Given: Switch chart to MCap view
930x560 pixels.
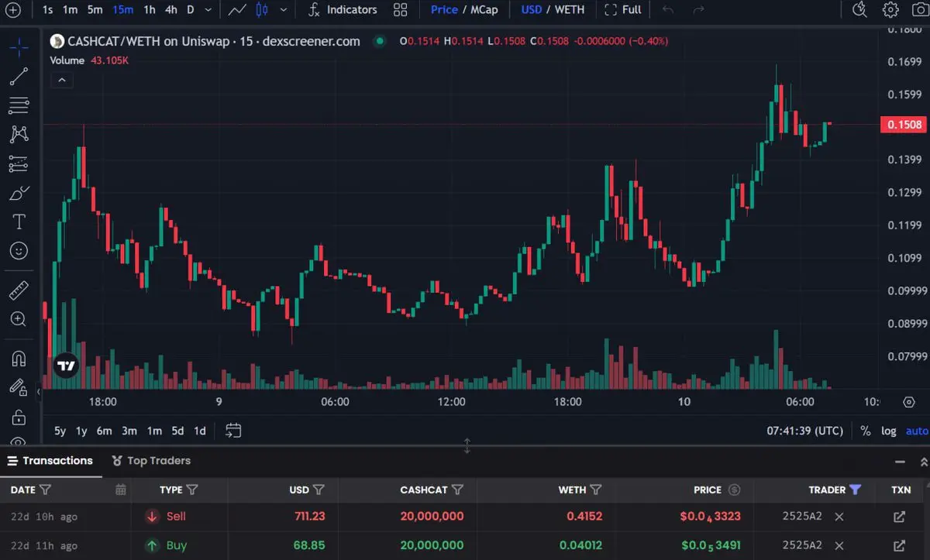Looking at the screenshot, I should pos(484,10).
